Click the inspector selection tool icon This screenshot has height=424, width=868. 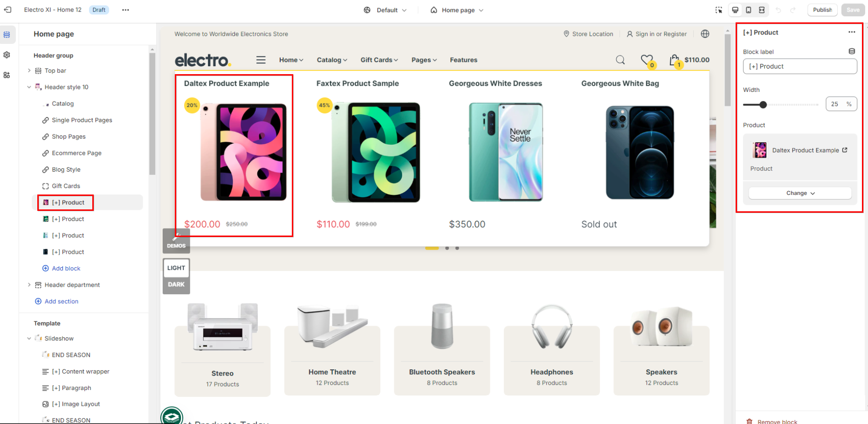tap(718, 10)
